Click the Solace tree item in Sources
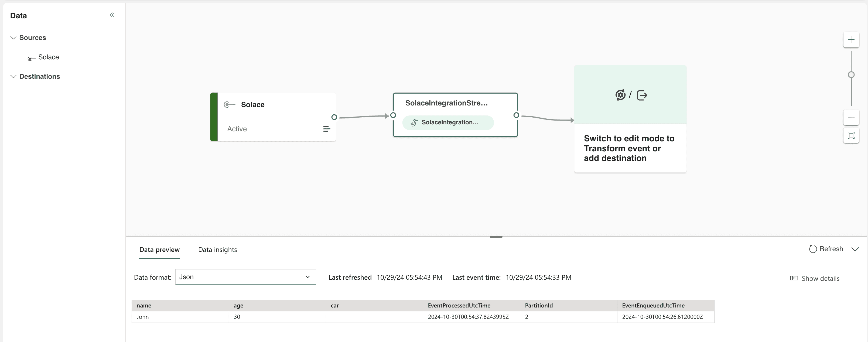The image size is (868, 342). coord(48,56)
